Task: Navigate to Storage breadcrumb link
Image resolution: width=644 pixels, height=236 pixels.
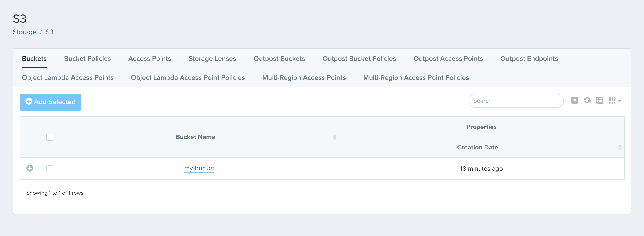Action: (x=24, y=32)
